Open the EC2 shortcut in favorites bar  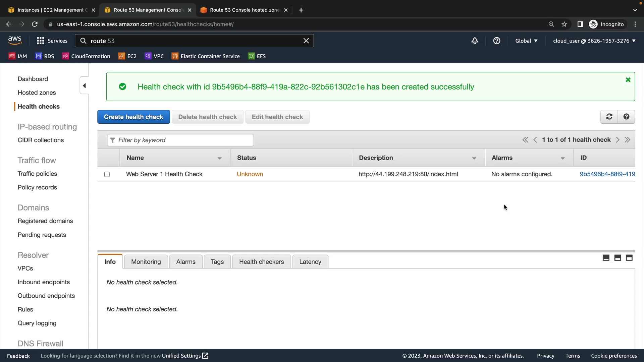[x=127, y=56]
